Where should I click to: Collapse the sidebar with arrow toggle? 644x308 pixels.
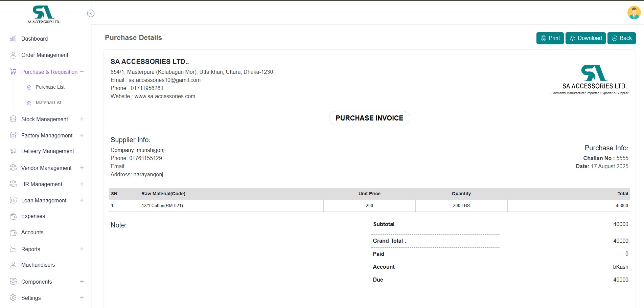(91, 14)
